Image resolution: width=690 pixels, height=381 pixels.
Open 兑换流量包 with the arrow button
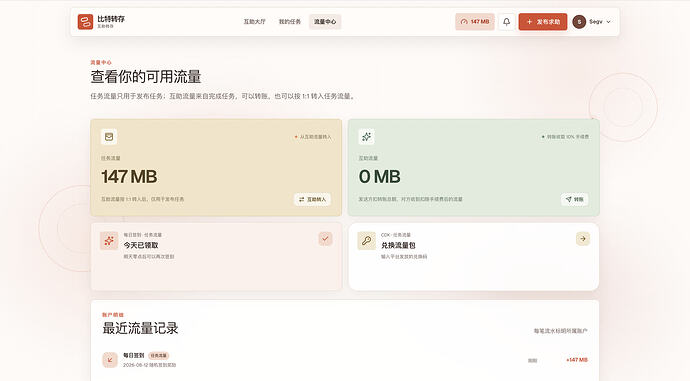[583, 239]
